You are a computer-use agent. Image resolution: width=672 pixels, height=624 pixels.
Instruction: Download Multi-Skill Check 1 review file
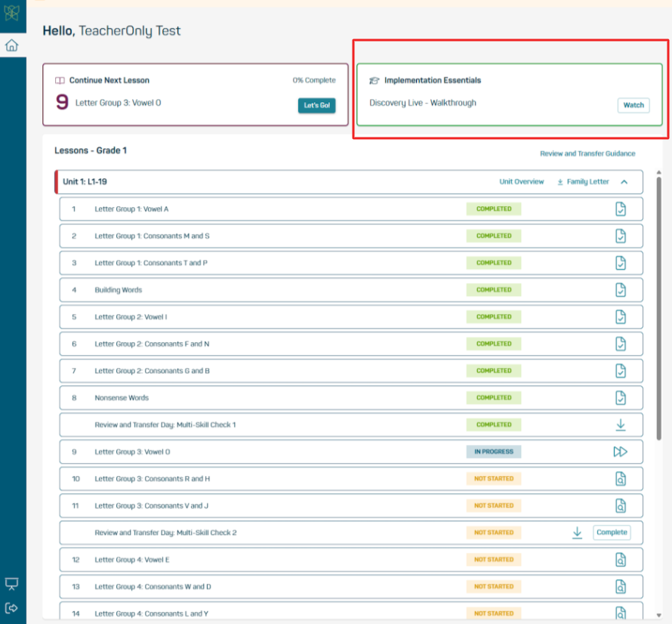pos(620,425)
